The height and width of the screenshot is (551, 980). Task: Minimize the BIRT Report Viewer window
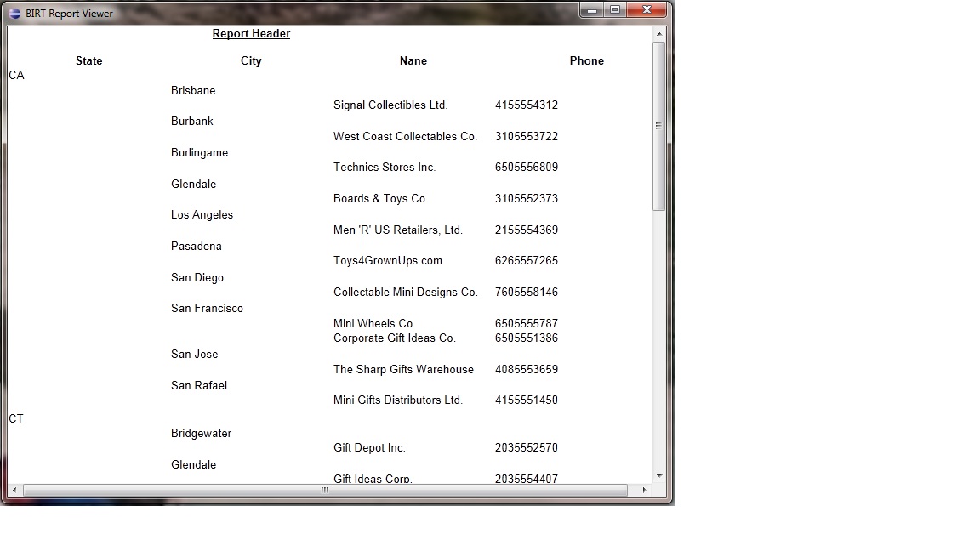[592, 10]
